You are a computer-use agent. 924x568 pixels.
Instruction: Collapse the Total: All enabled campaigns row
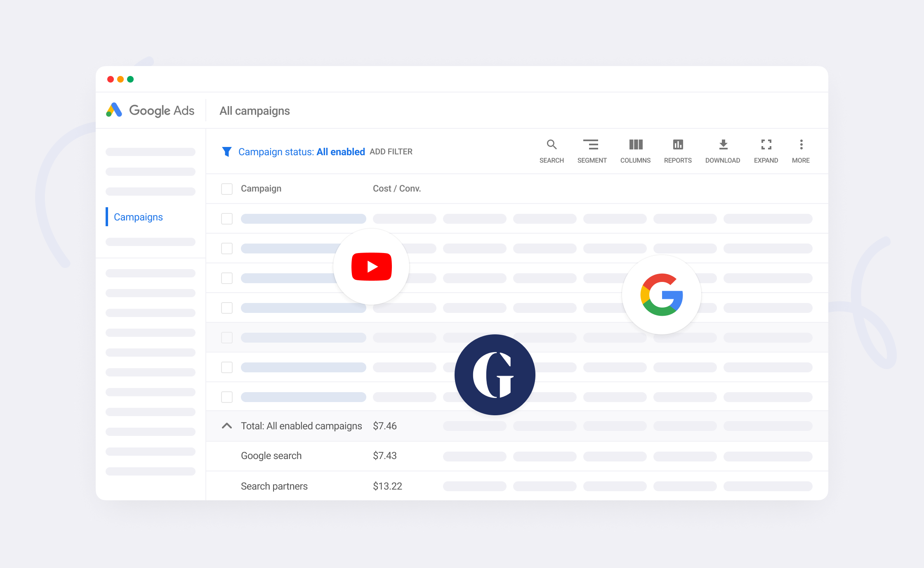click(x=227, y=426)
